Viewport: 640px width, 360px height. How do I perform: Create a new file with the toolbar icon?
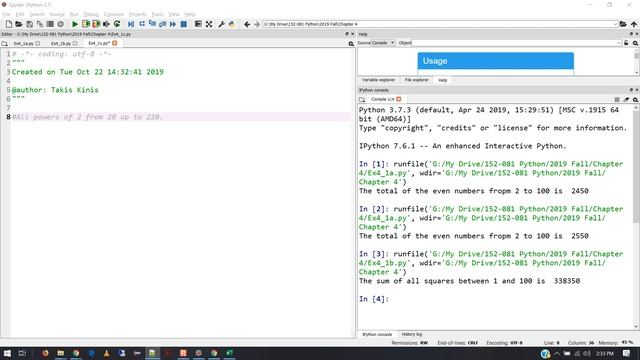9,24
